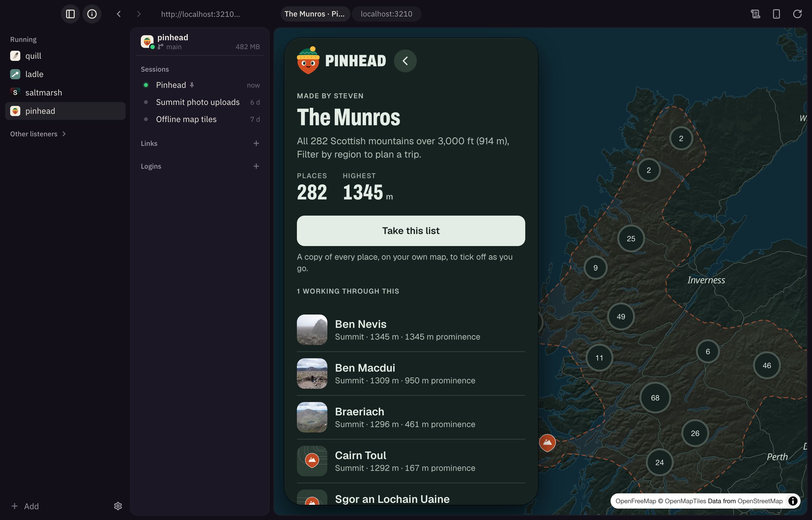Click the map cluster marked 9
This screenshot has width=812, height=520.
click(595, 268)
